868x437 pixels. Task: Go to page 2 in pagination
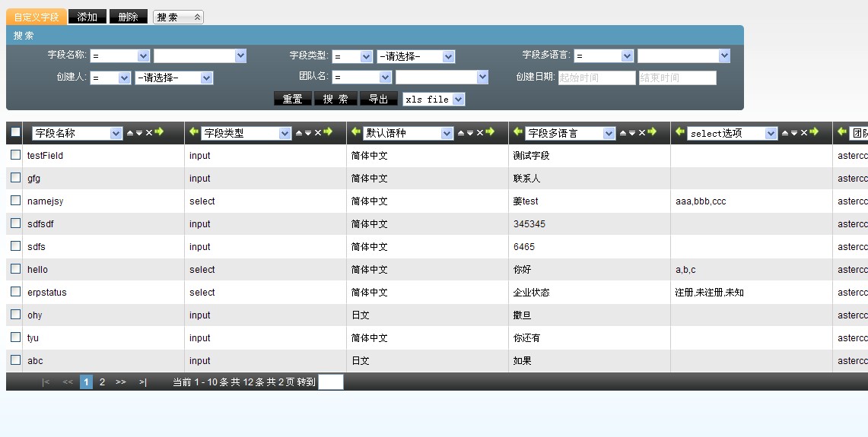click(x=102, y=382)
